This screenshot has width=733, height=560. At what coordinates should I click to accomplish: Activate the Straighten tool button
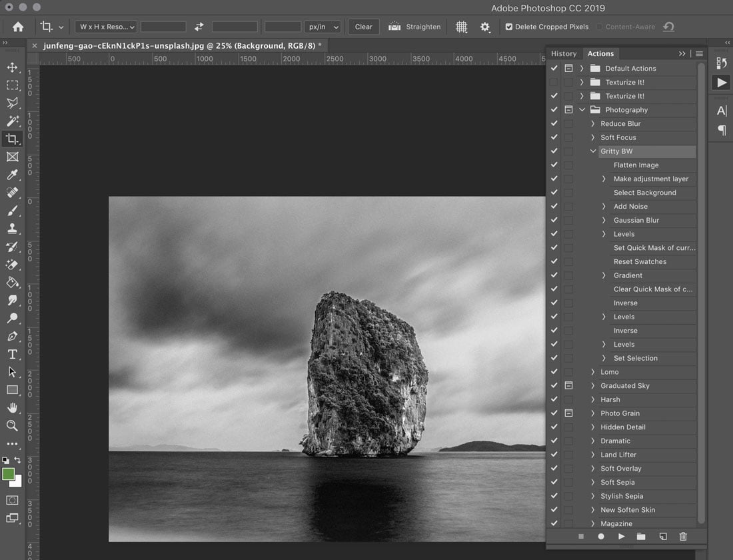click(414, 27)
